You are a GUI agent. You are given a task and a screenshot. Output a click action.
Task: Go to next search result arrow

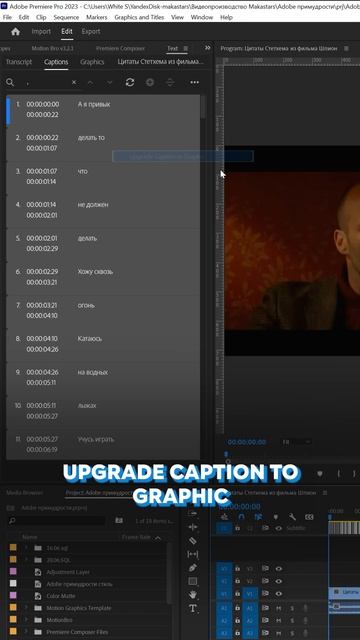pyautogui.click(x=109, y=82)
